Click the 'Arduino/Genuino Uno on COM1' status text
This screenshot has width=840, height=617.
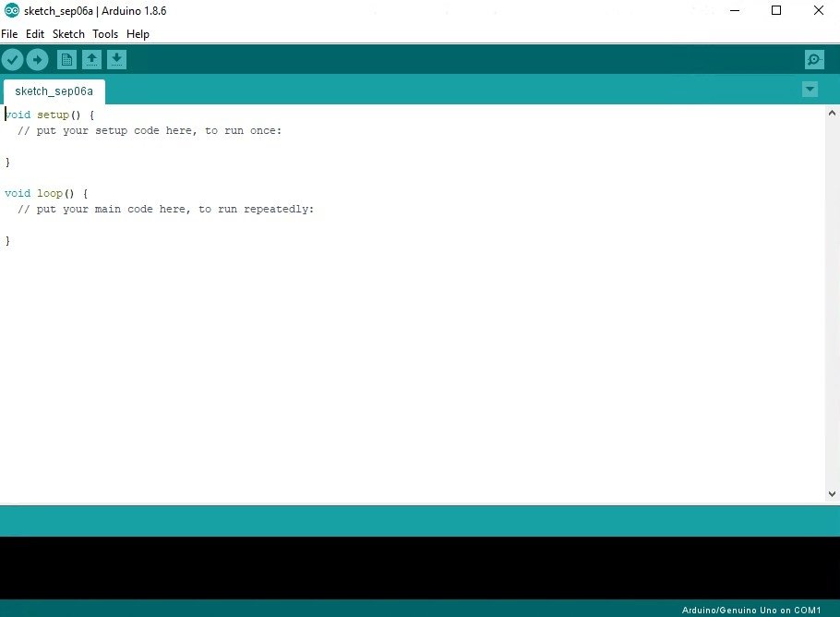point(752,610)
